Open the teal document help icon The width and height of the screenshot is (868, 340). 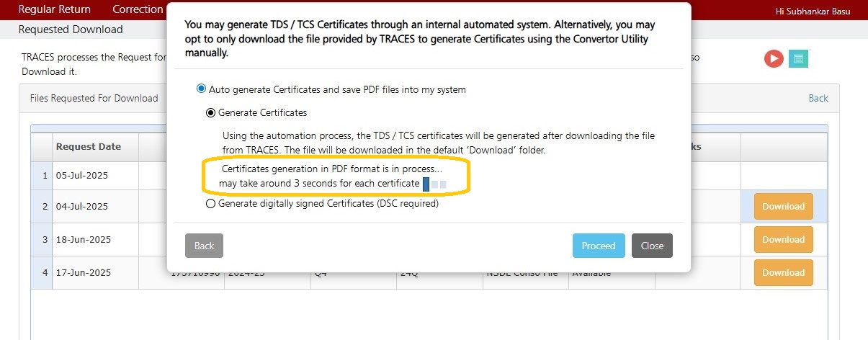798,58
